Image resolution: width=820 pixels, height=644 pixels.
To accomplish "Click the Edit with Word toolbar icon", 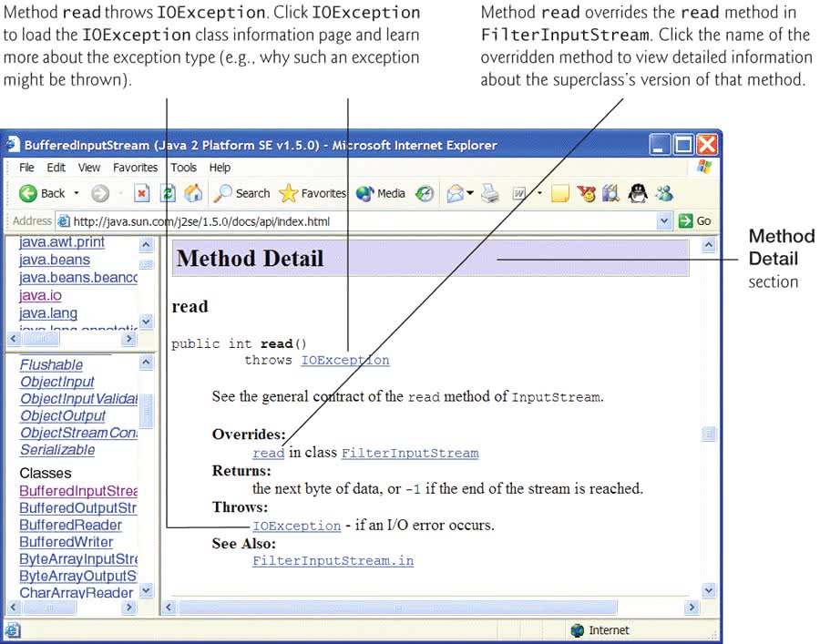I will (519, 194).
